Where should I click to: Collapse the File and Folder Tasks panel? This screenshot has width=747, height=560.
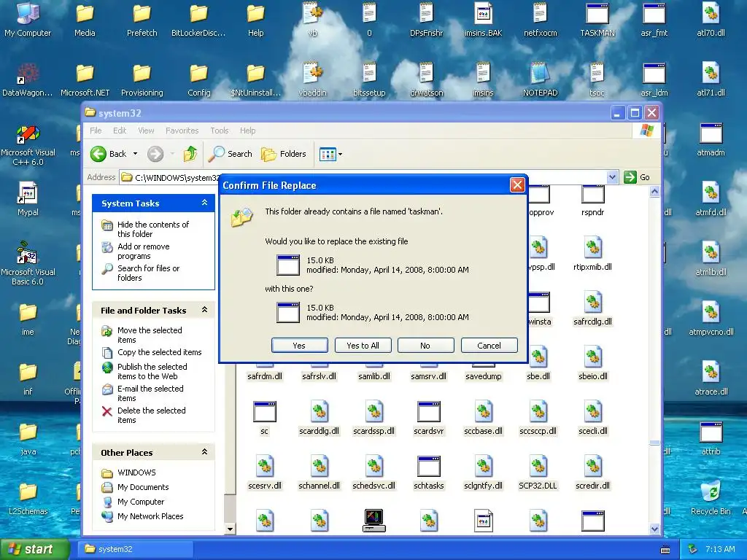[204, 310]
